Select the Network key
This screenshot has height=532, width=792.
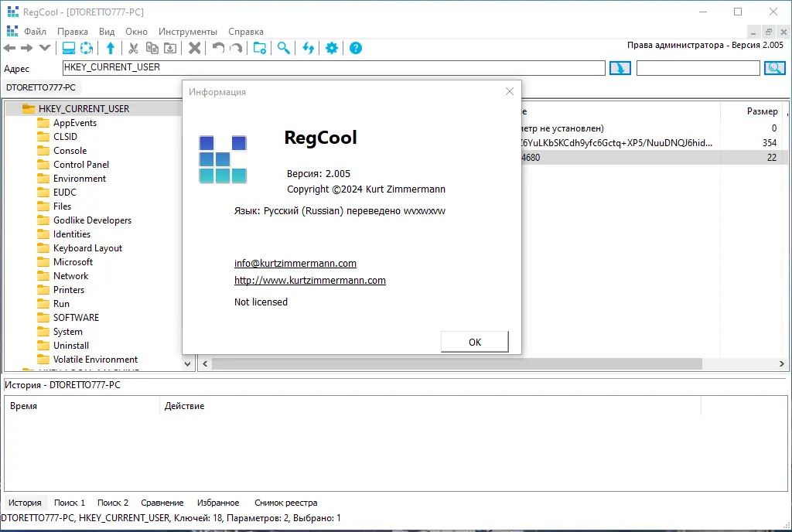(x=70, y=275)
